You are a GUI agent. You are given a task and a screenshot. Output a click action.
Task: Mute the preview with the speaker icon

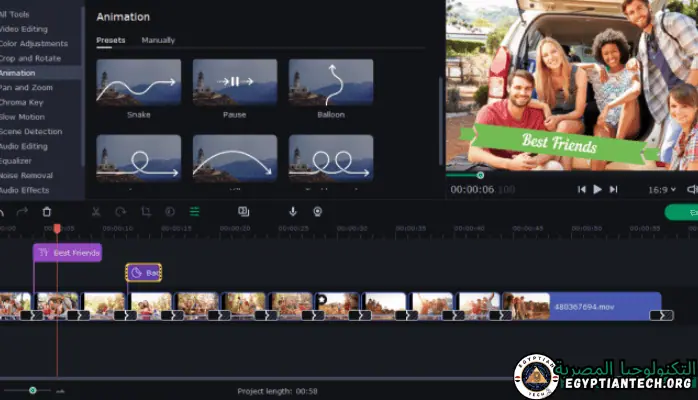point(692,189)
